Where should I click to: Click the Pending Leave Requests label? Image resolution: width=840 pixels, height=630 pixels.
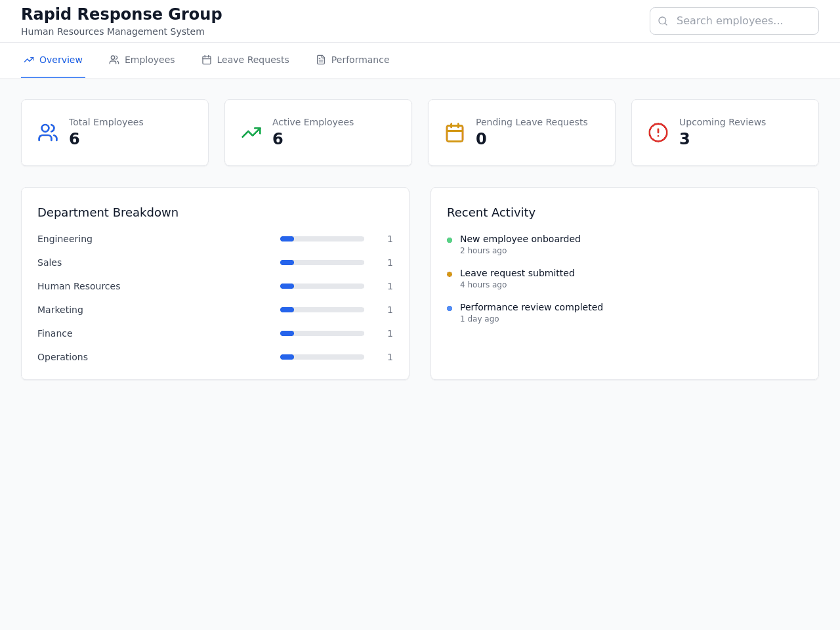tap(532, 122)
